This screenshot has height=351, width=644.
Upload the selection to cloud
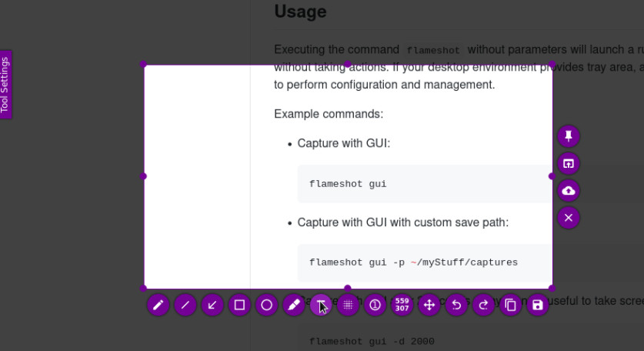(569, 191)
